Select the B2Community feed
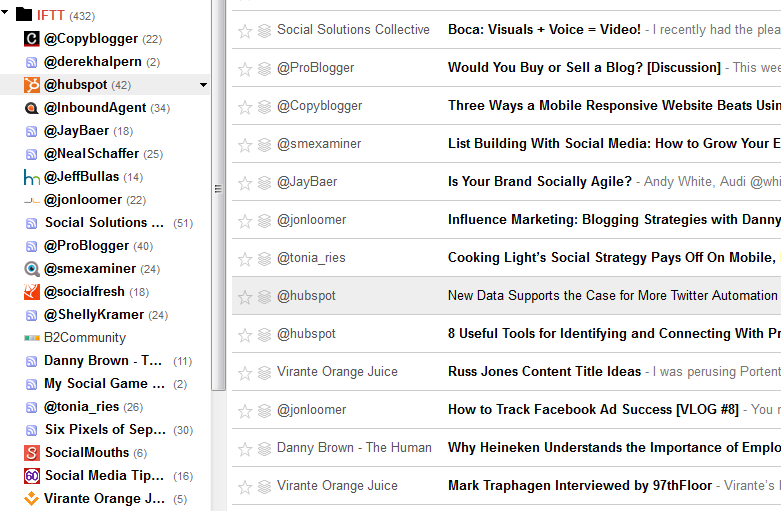 pyautogui.click(x=85, y=337)
